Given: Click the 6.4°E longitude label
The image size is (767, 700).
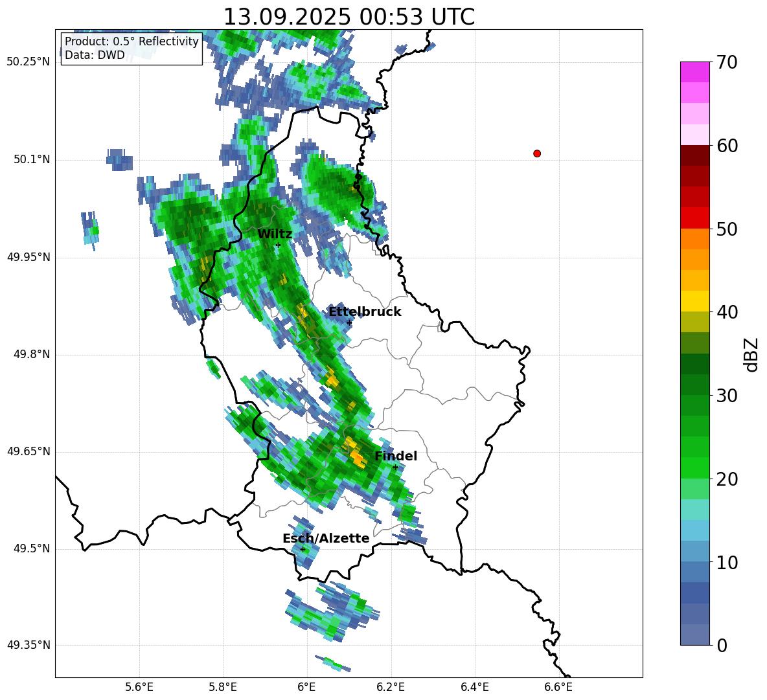Looking at the screenshot, I should (474, 687).
